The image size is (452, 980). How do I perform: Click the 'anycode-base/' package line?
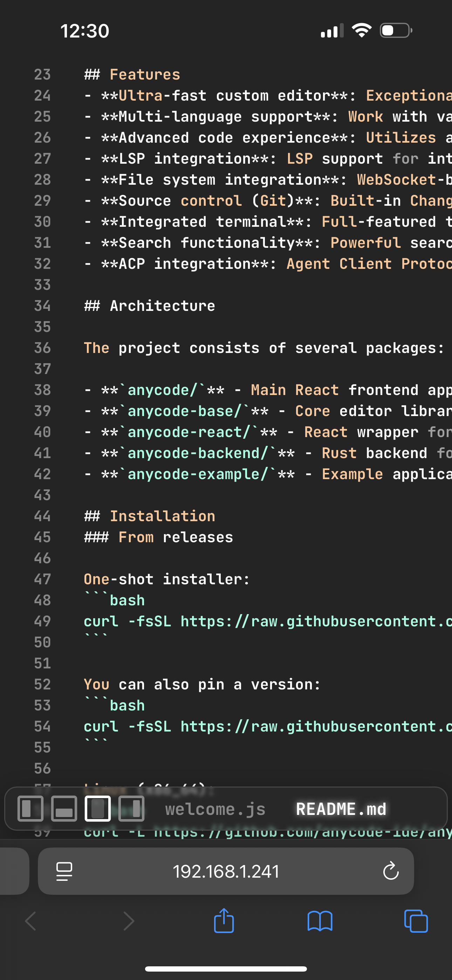point(268,411)
